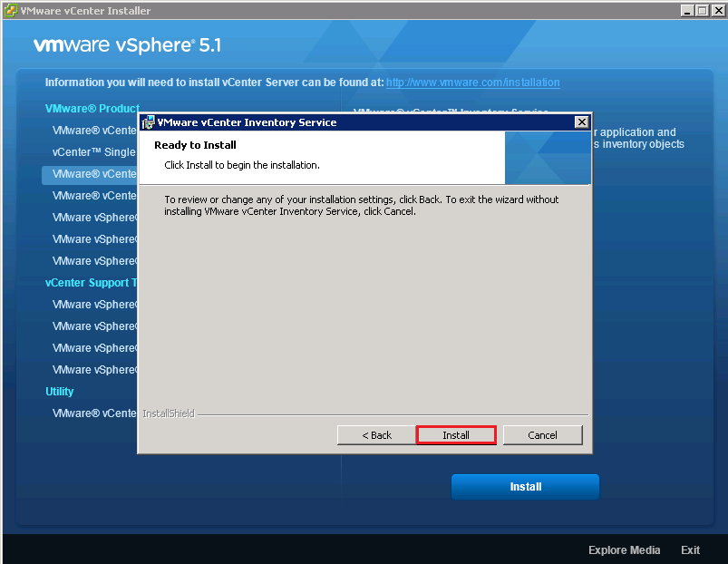The width and height of the screenshot is (728, 564).
Task: Click the Inventory Service dialog title bar icon
Action: point(148,122)
